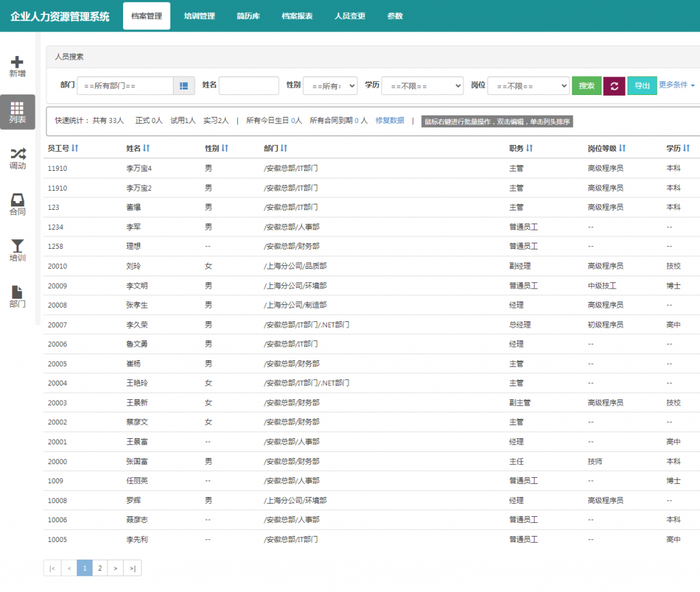Click name 王景富 in table
Image resolution: width=700 pixels, height=592 pixels.
tap(137, 442)
